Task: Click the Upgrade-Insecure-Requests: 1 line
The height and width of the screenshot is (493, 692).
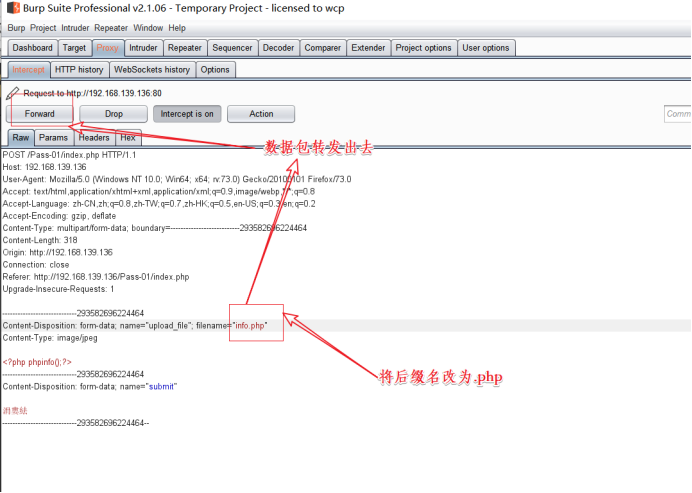Action: (58, 289)
